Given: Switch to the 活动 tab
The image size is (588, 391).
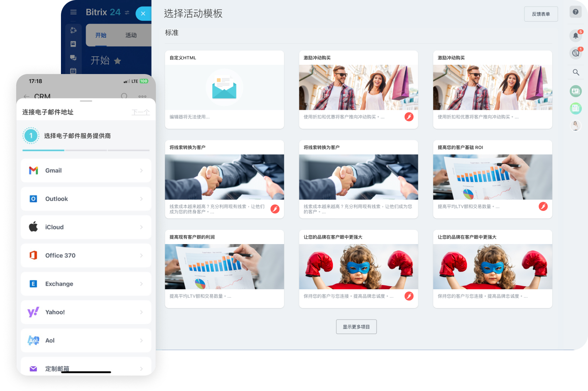Looking at the screenshot, I should click(131, 35).
